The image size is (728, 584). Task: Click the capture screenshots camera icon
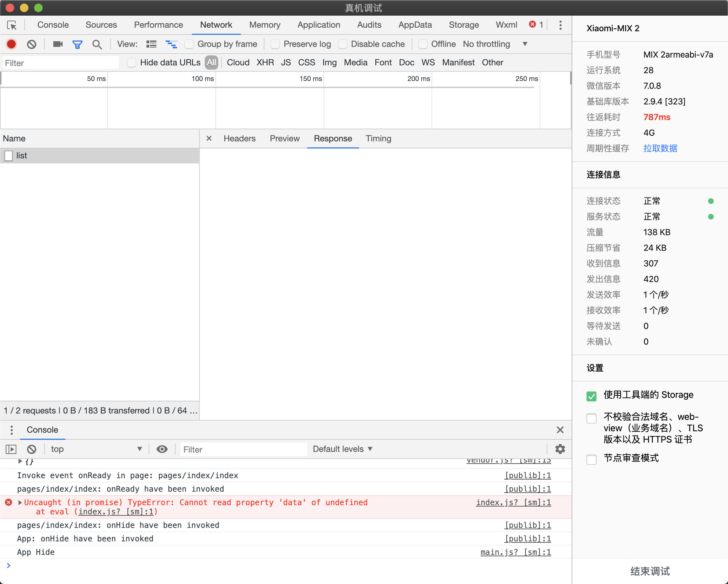[x=58, y=44]
